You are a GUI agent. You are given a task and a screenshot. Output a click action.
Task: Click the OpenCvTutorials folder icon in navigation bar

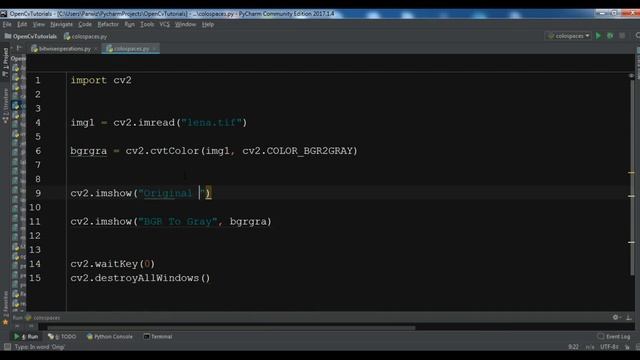(x=8, y=36)
